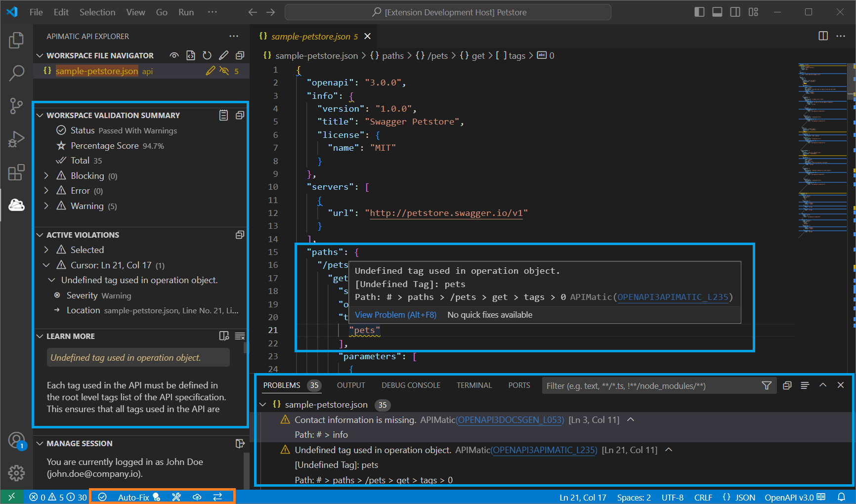Image resolution: width=856 pixels, height=504 pixels.
Task: Expand the Selected violations item
Action: [x=46, y=250]
